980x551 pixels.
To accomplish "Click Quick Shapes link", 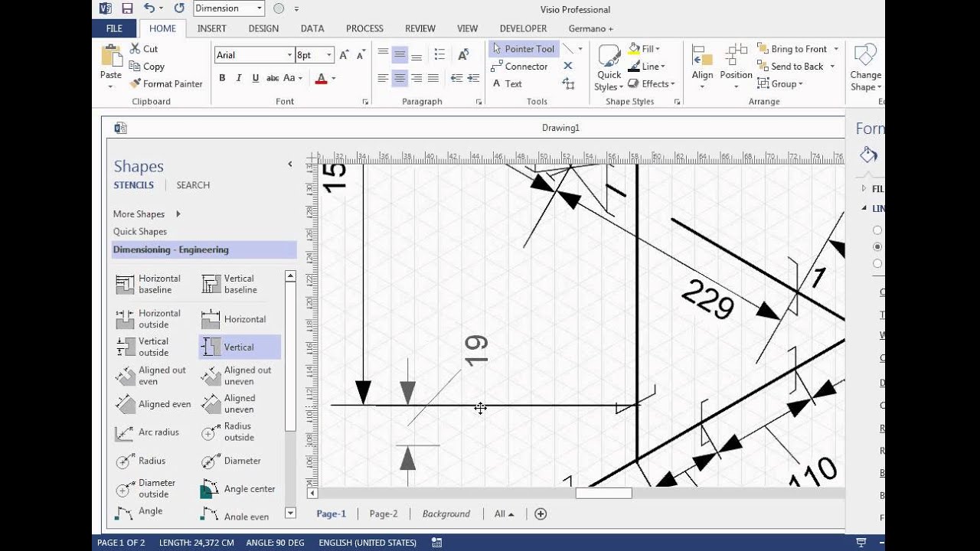I will 140,232.
